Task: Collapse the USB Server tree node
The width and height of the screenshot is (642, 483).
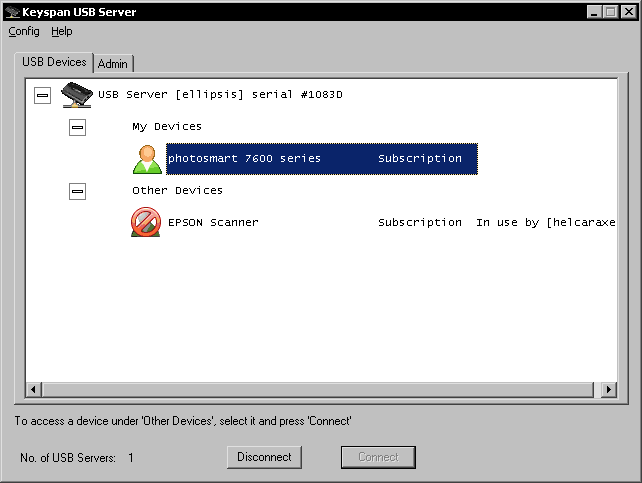Action: coord(42,95)
